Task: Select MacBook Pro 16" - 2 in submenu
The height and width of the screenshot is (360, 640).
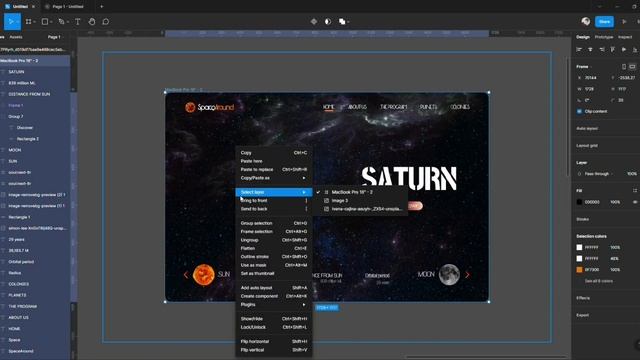Action: pos(360,192)
